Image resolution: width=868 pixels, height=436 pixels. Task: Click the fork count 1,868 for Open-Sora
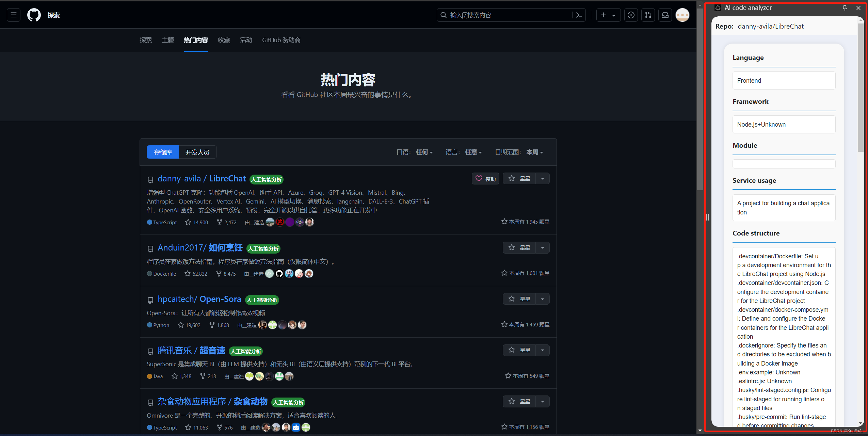pyautogui.click(x=219, y=325)
